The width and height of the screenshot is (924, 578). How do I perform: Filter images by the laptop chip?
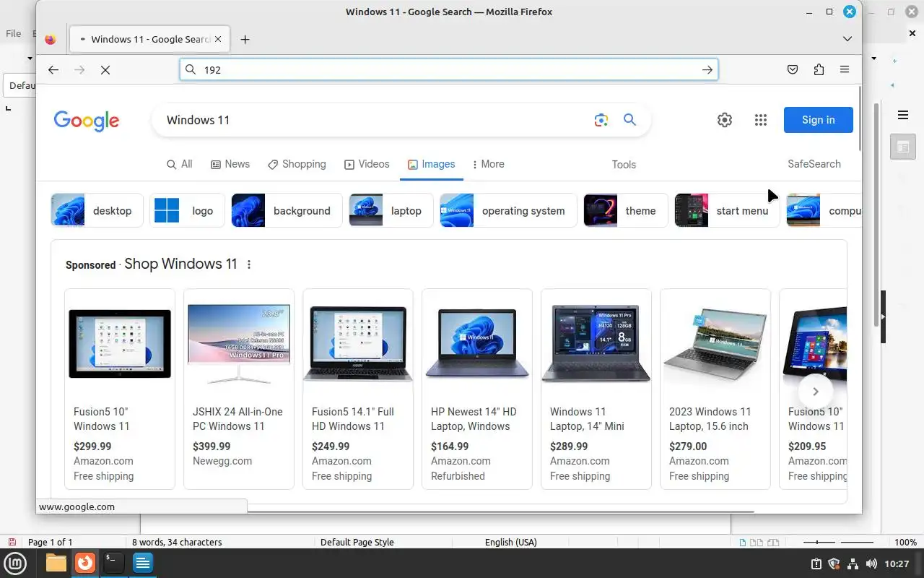click(x=391, y=211)
